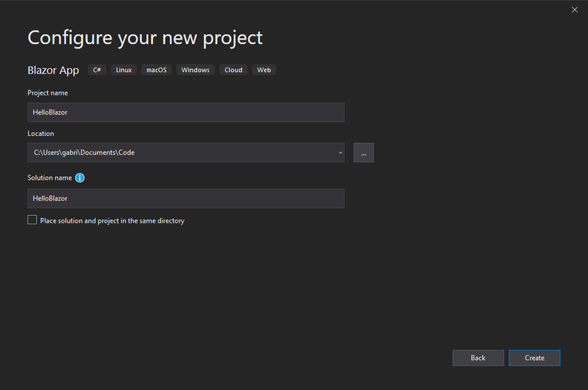Click into the Solution name field
Viewport: 588px width, 390px height.
point(185,198)
